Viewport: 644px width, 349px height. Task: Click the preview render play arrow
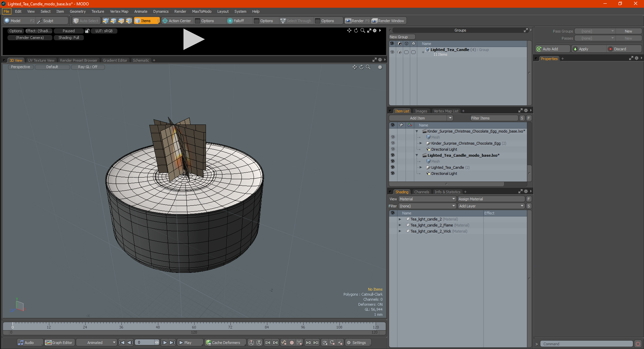tap(194, 40)
